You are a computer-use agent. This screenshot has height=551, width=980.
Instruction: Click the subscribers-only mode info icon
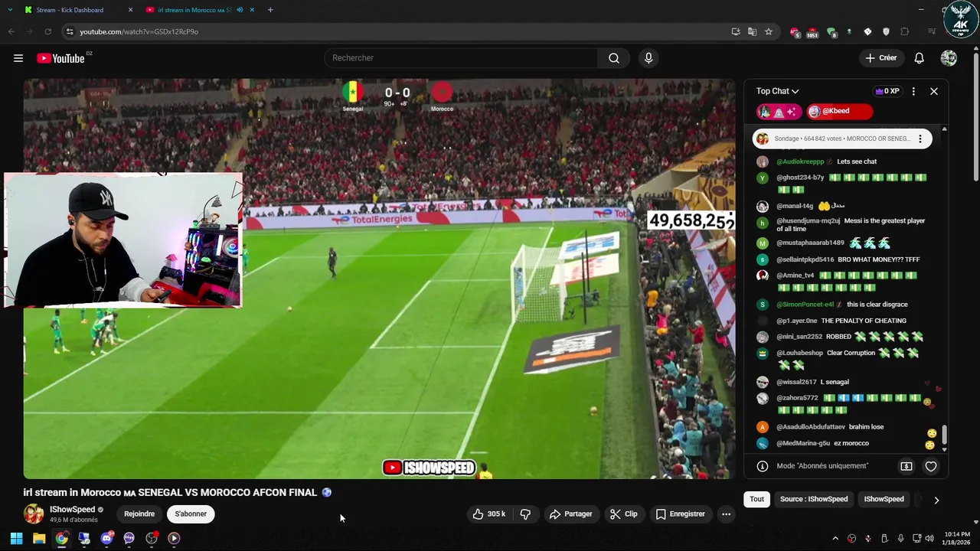pyautogui.click(x=763, y=466)
